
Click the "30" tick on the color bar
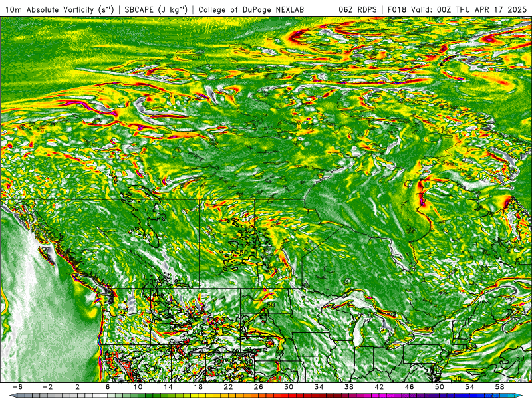tap(289, 387)
